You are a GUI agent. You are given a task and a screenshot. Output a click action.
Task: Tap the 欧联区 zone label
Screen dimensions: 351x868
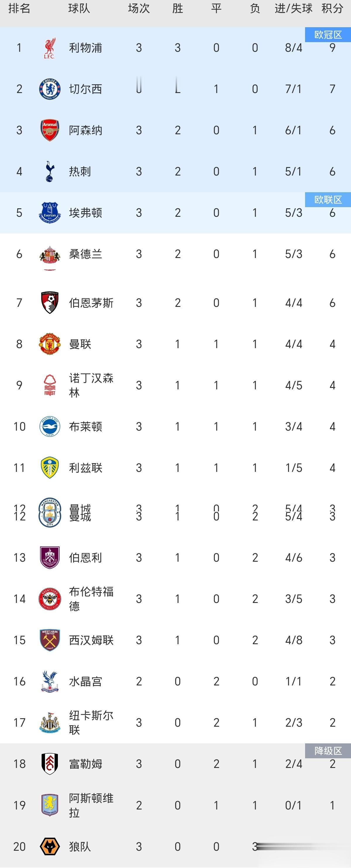point(328,200)
